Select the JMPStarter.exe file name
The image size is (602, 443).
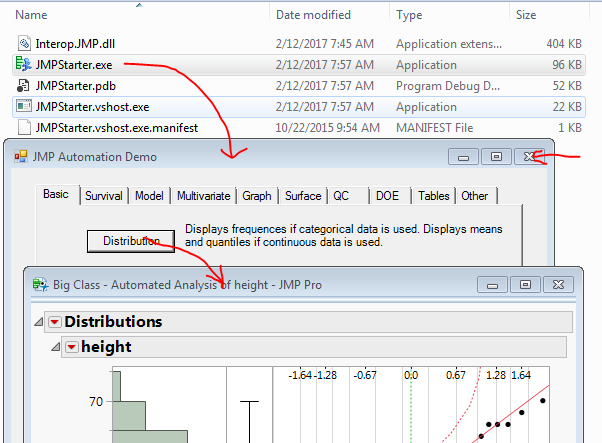tap(74, 65)
